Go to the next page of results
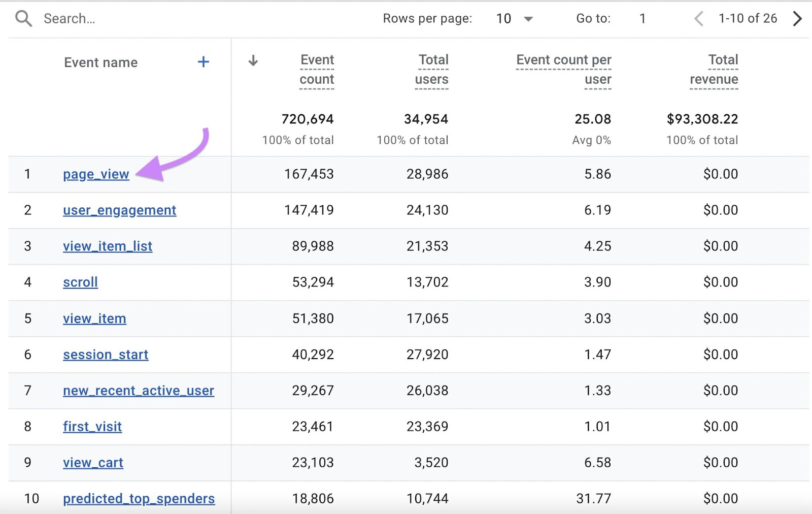The image size is (812, 514). coord(797,19)
